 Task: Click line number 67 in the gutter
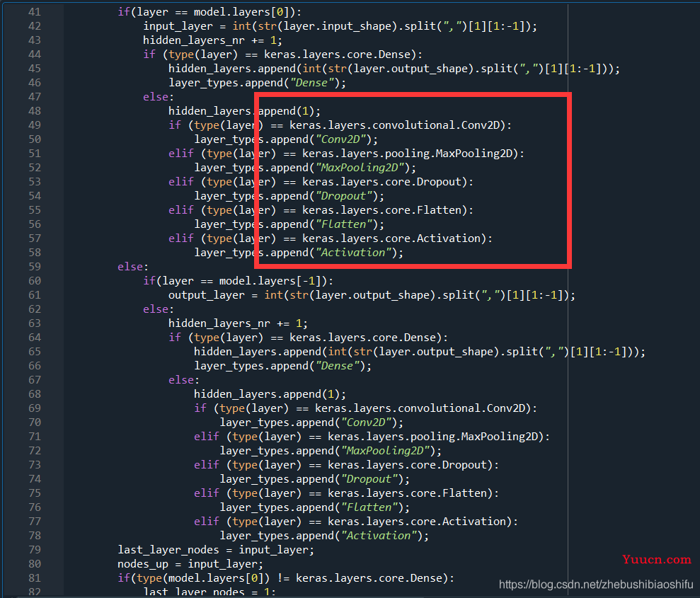click(x=35, y=380)
